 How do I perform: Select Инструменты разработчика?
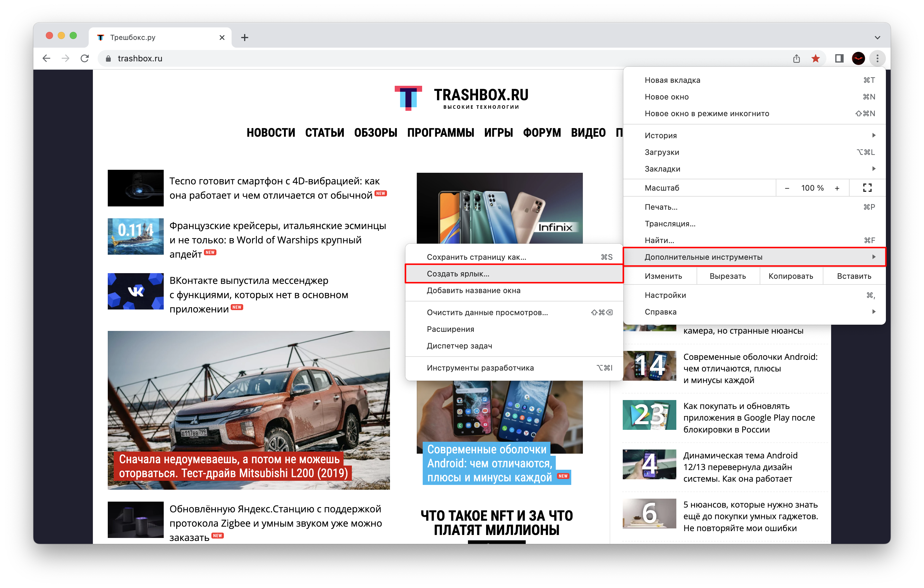click(x=514, y=368)
